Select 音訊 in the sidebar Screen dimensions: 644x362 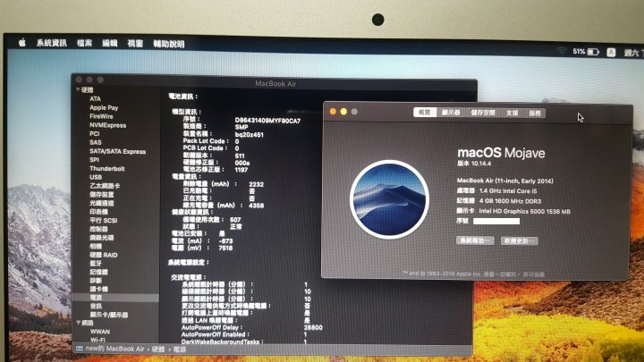[x=96, y=307]
